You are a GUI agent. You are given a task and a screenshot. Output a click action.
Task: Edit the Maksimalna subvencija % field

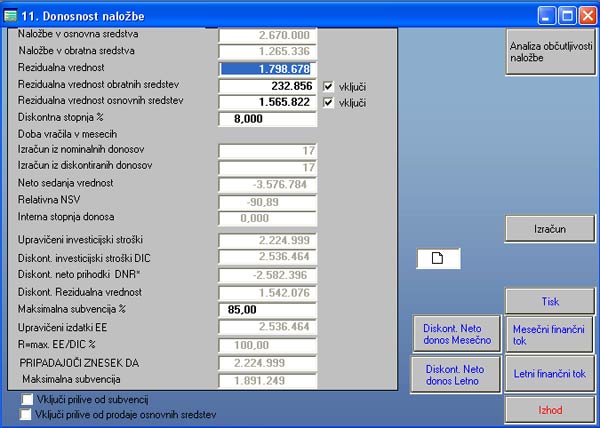click(267, 309)
